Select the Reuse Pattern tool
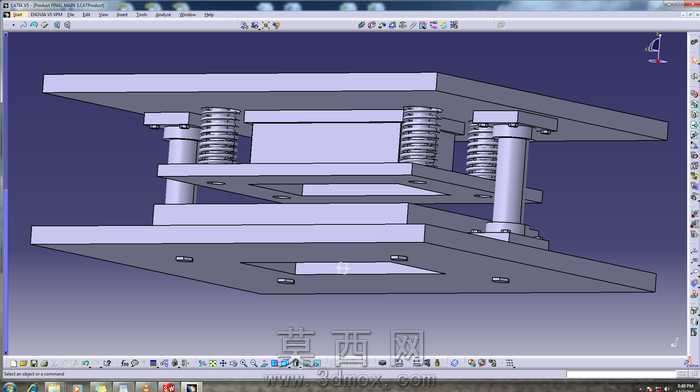 454,25
